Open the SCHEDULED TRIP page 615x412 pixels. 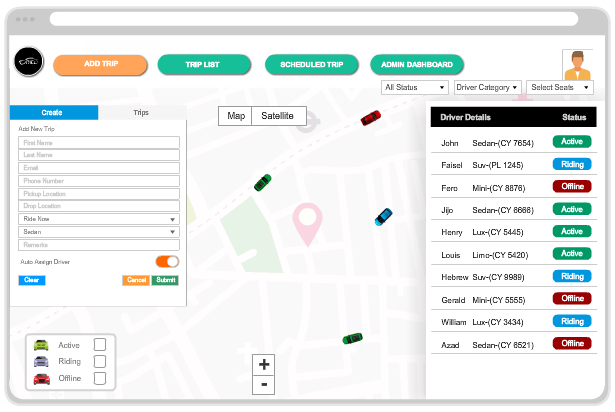pyautogui.click(x=312, y=64)
